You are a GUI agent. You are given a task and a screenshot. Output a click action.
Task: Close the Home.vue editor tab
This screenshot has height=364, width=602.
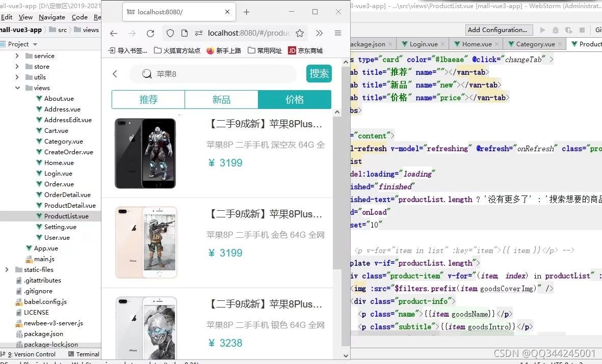click(x=496, y=44)
